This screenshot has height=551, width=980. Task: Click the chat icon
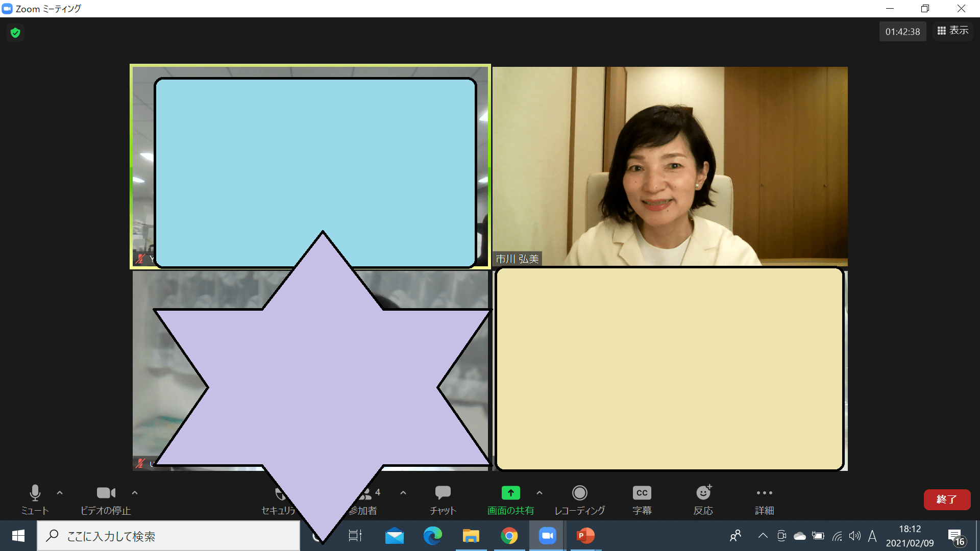(x=443, y=493)
